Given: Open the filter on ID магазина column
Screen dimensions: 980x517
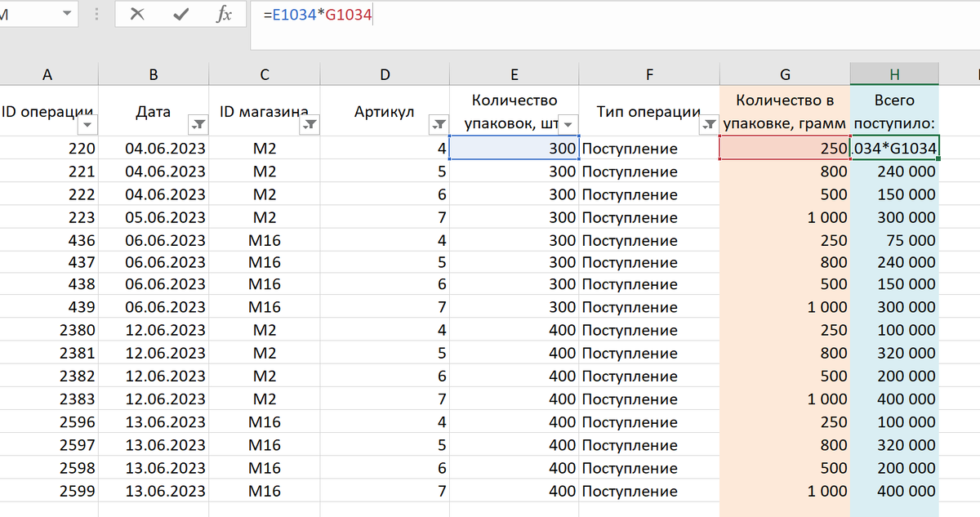Looking at the screenshot, I should click(310, 124).
